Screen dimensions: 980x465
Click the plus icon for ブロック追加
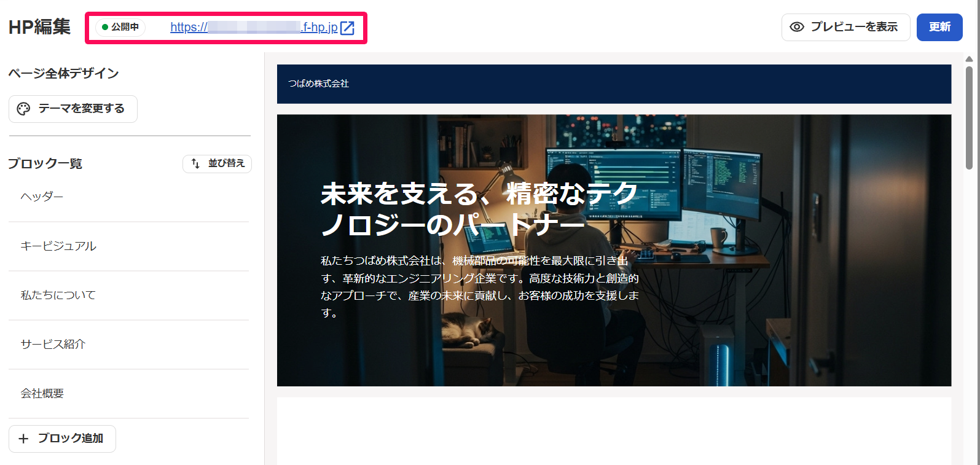tap(23, 439)
